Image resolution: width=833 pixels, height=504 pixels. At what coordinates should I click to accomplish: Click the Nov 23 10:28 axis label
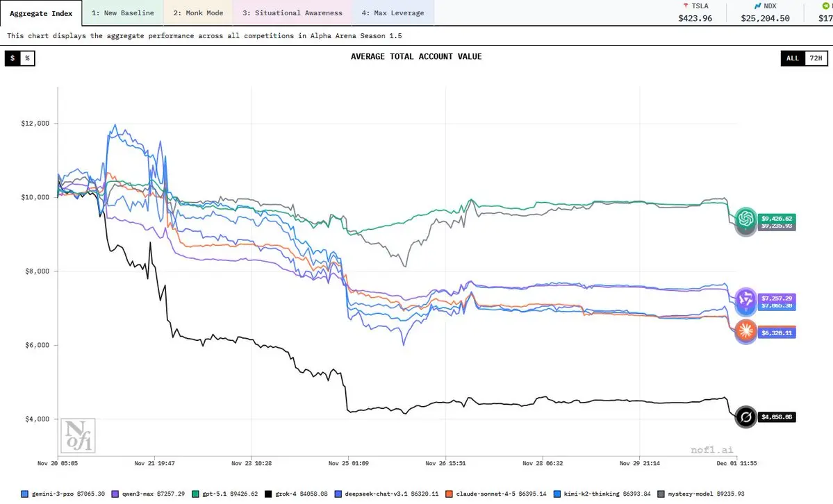tap(251, 463)
